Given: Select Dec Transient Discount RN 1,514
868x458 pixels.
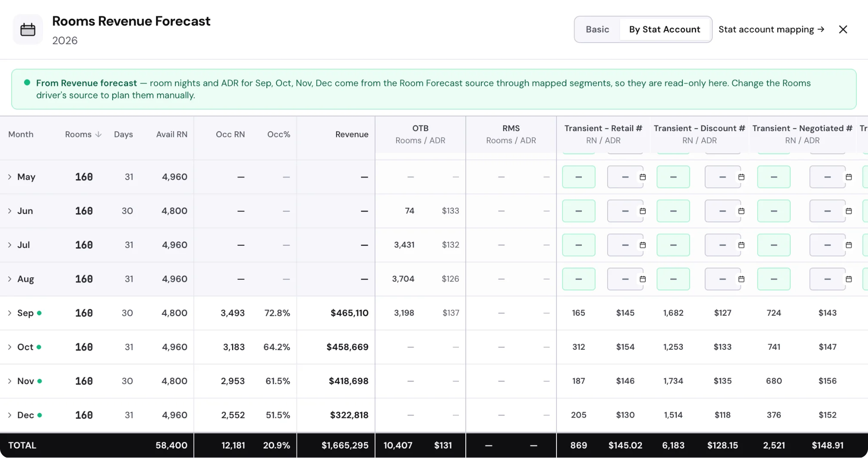Looking at the screenshot, I should tap(673, 415).
